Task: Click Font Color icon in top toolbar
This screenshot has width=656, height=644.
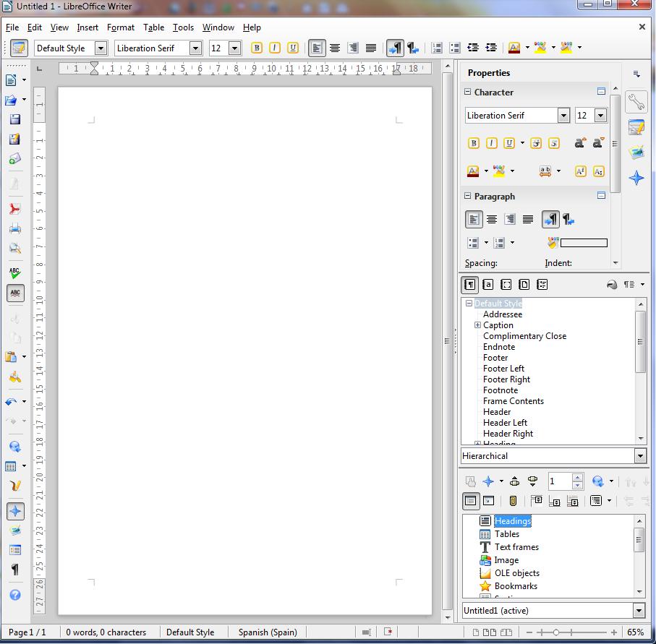Action: click(x=514, y=48)
